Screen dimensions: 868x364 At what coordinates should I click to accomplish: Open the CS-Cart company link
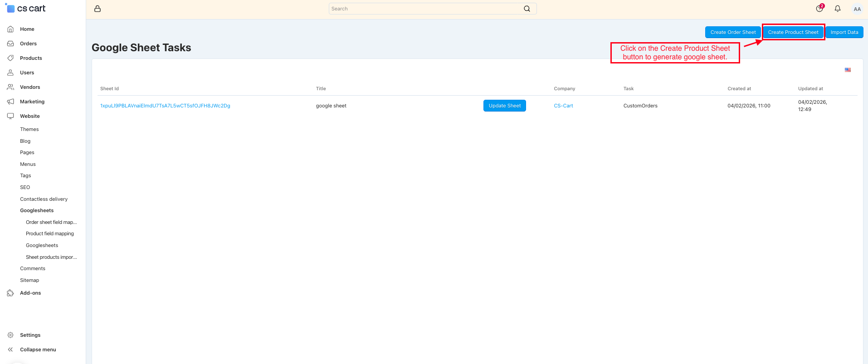pos(563,106)
